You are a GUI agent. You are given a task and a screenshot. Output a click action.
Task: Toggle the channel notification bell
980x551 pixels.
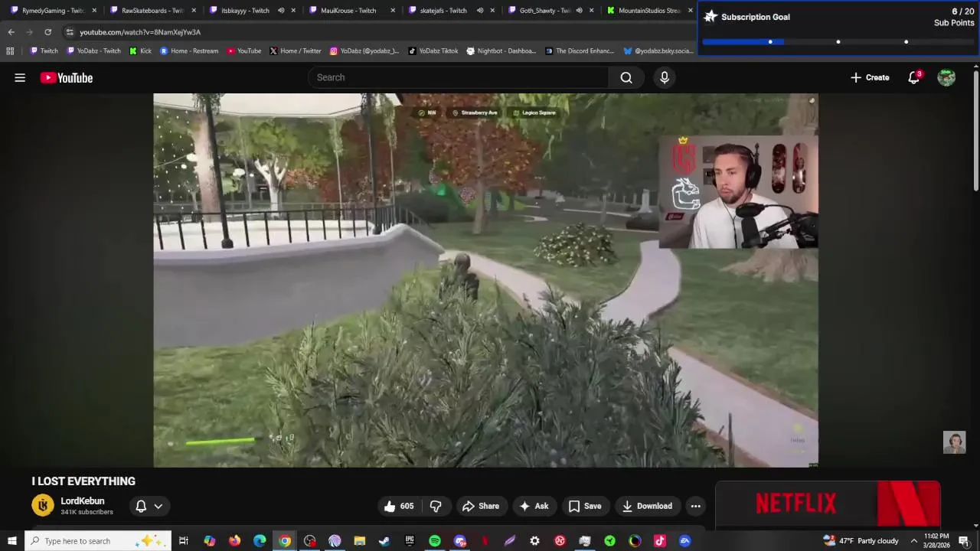(141, 506)
